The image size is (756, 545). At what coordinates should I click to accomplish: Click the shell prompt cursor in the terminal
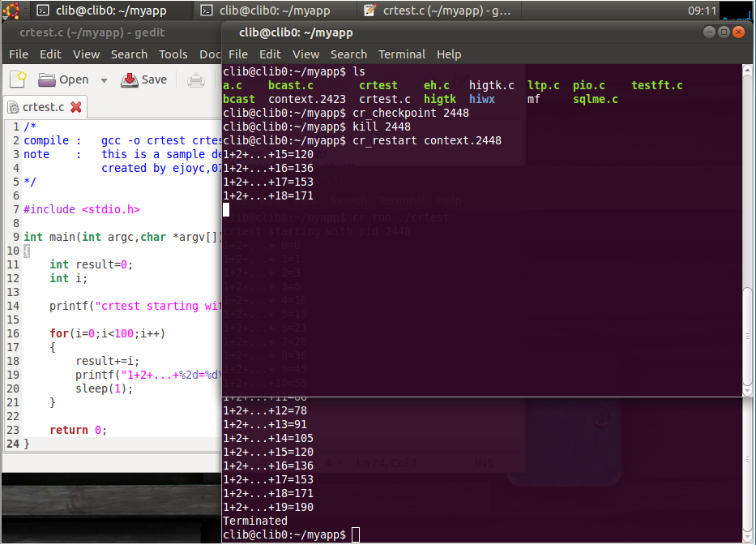pyautogui.click(x=356, y=534)
